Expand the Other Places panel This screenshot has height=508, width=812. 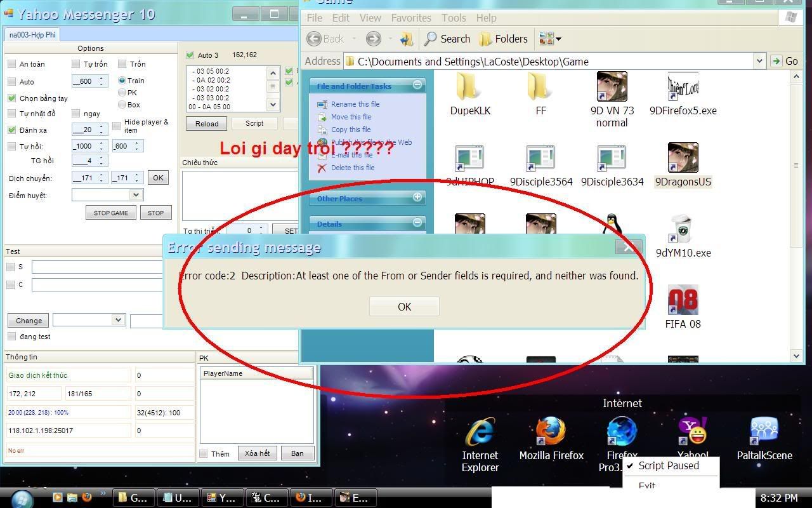tap(417, 197)
